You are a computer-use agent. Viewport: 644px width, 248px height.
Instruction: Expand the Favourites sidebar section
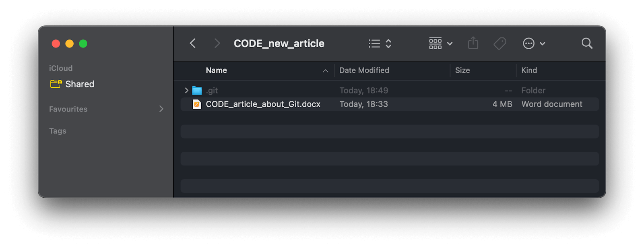pyautogui.click(x=161, y=109)
